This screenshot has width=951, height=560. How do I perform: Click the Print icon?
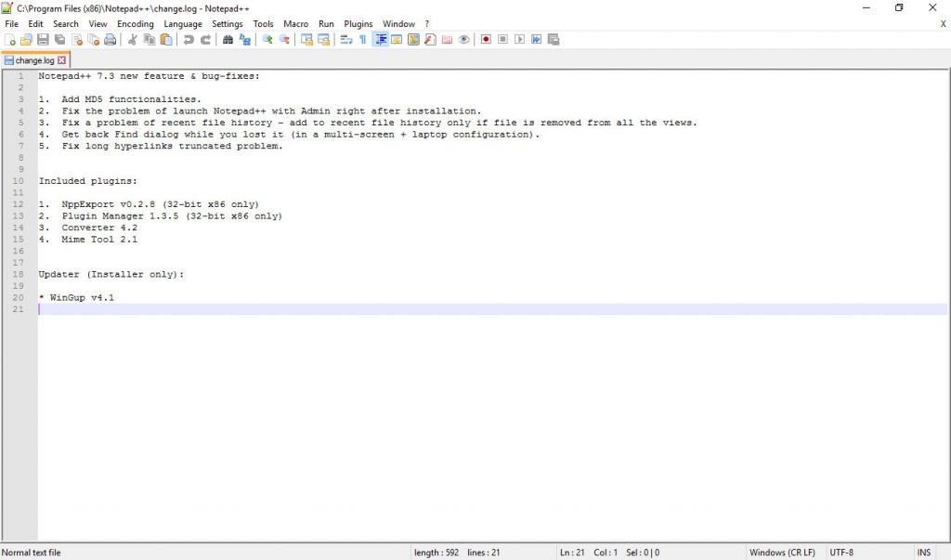[110, 39]
